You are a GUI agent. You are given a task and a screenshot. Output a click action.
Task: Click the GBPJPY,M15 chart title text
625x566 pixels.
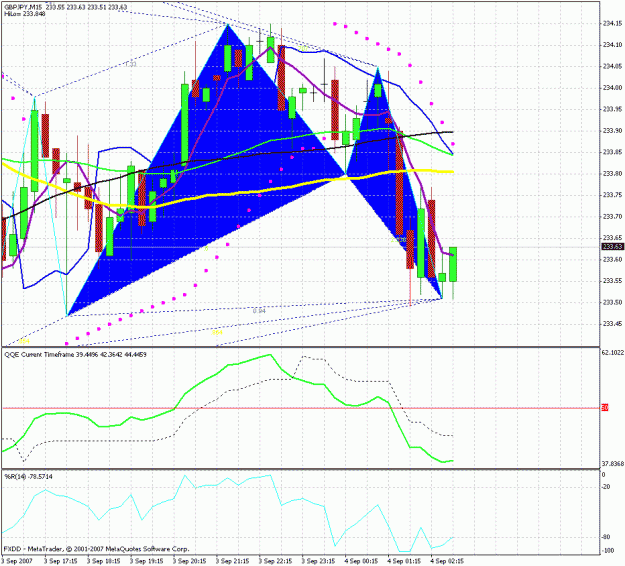click(x=24, y=7)
